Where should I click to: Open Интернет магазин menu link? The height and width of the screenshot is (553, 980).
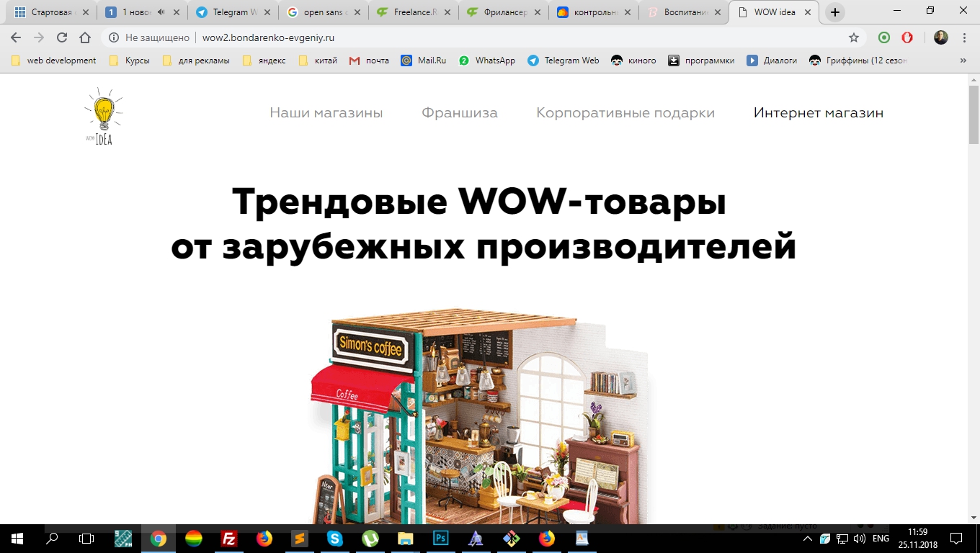click(819, 113)
